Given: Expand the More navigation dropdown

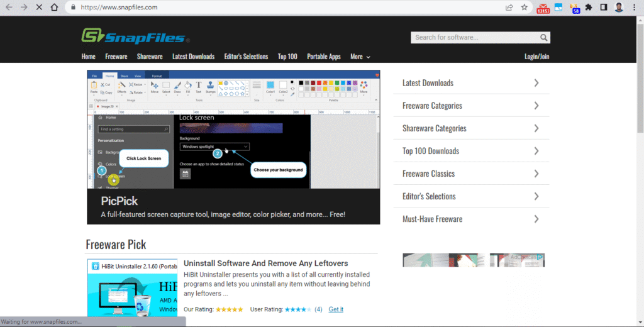Looking at the screenshot, I should point(360,57).
